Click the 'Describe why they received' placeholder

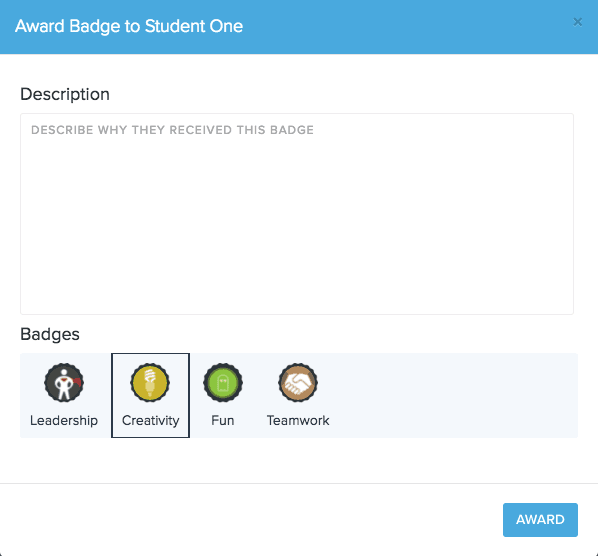tap(172, 130)
